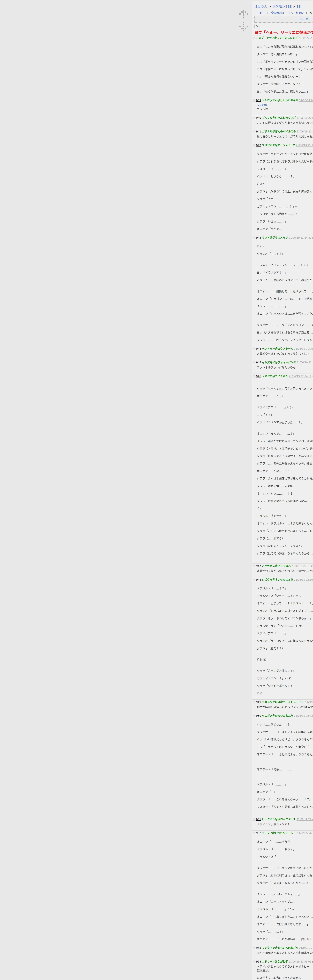The image size is (313, 980).
Task: Click the blue ▼ jump-to-bottom icon
Action: 261,13
